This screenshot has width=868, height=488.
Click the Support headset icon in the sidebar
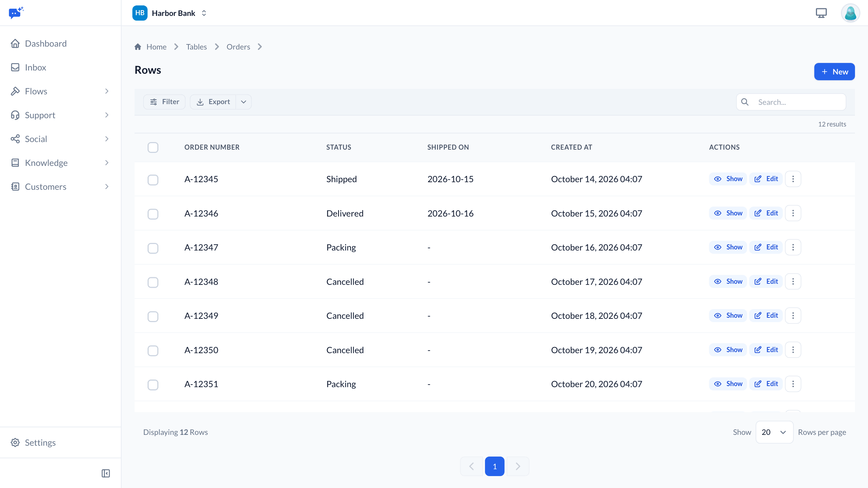[15, 115]
